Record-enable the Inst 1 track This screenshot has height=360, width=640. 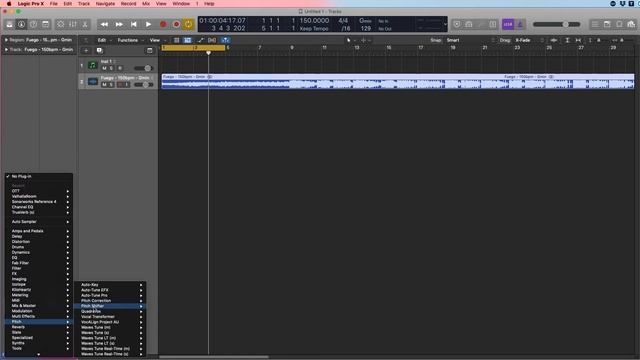(x=120, y=68)
